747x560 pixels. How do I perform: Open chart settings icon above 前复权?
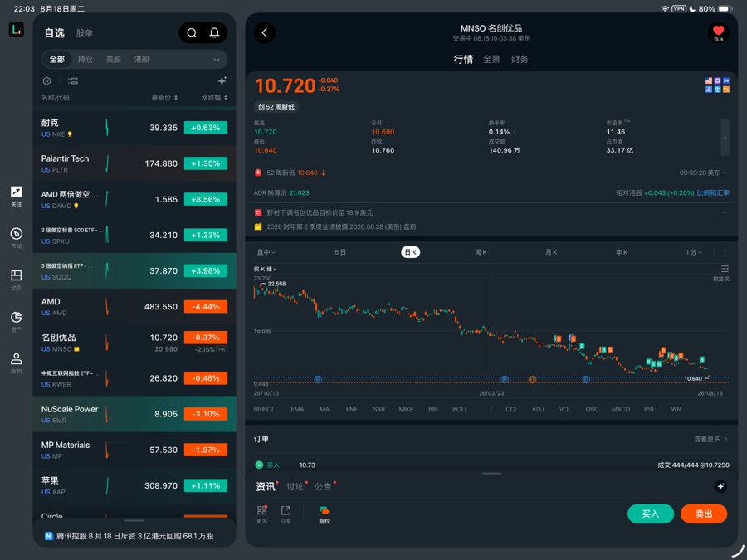point(725,269)
